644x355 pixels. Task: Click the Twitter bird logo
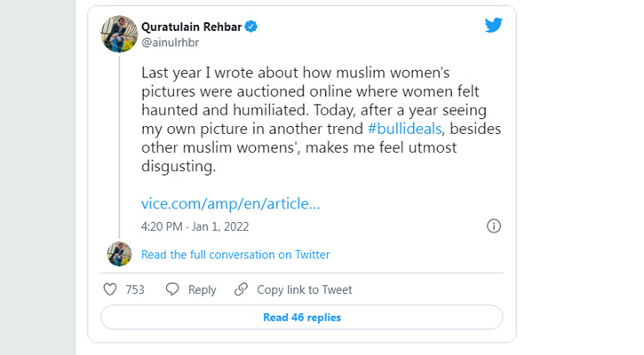click(x=494, y=26)
